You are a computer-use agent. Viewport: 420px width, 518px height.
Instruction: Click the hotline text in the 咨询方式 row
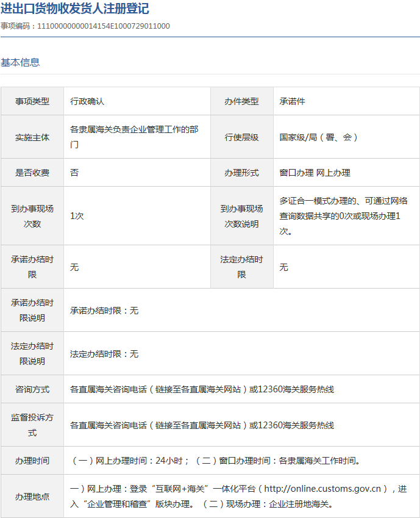(x=202, y=389)
